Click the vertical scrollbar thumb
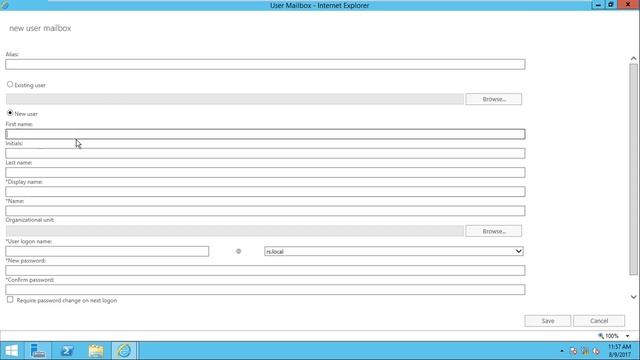 633,169
